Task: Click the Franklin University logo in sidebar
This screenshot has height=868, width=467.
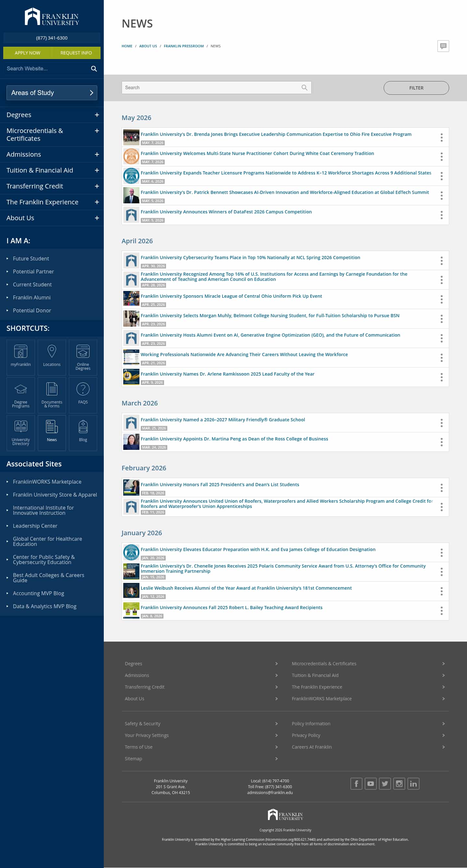Action: coord(52,17)
